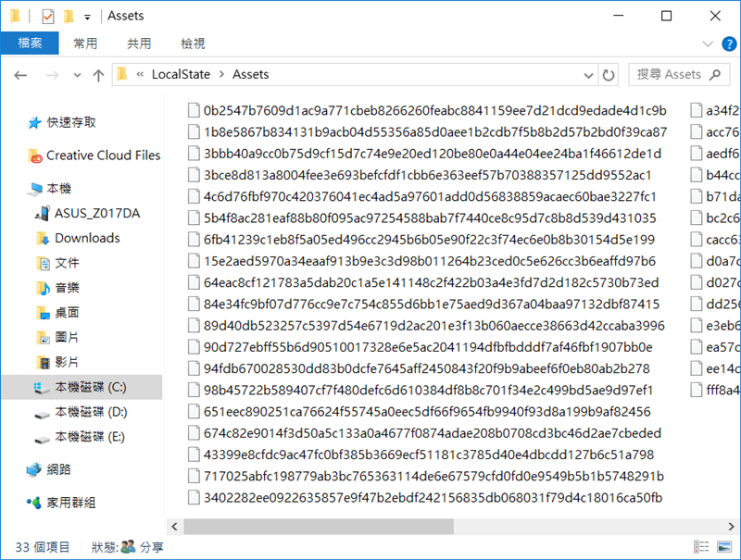Open 影片 folder in sidebar
Image resolution: width=741 pixels, height=560 pixels.
point(67,363)
